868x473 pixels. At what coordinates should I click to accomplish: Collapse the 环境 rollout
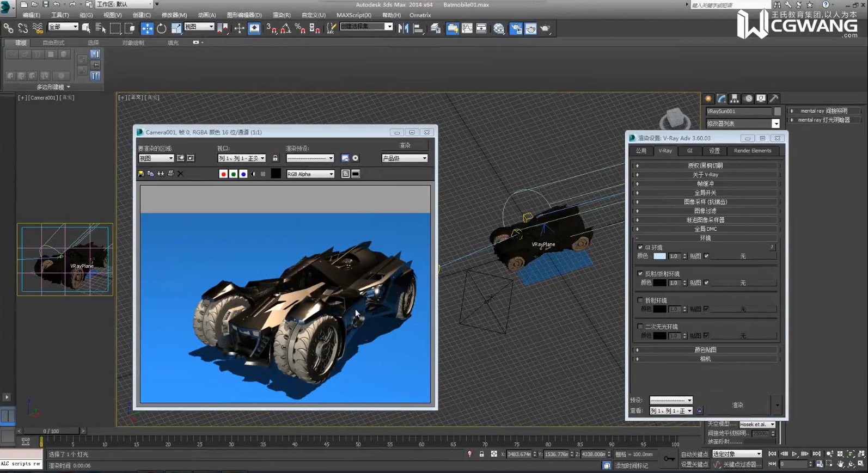coord(705,238)
